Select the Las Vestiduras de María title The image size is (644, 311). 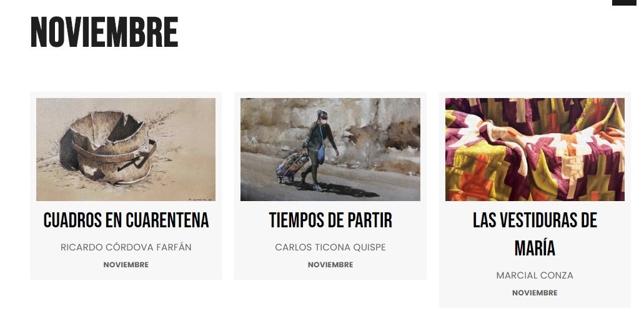[535, 234]
